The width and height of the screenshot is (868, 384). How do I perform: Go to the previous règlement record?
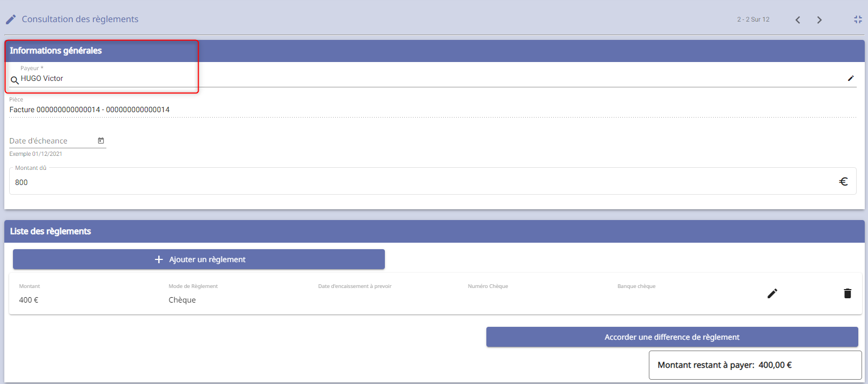tap(797, 20)
